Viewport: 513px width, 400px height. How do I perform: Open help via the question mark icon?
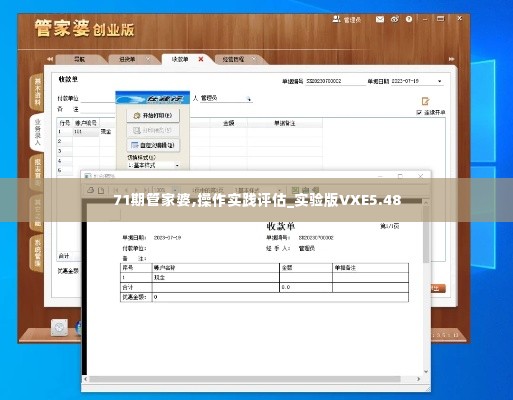tap(409, 19)
